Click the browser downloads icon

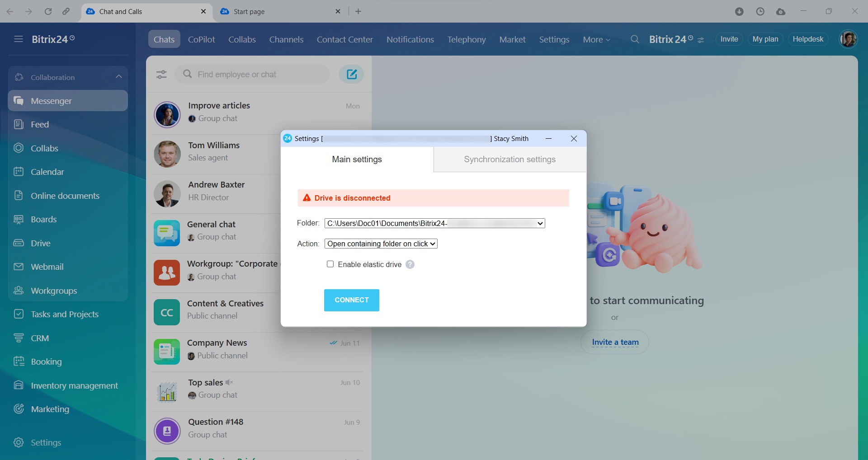click(739, 12)
